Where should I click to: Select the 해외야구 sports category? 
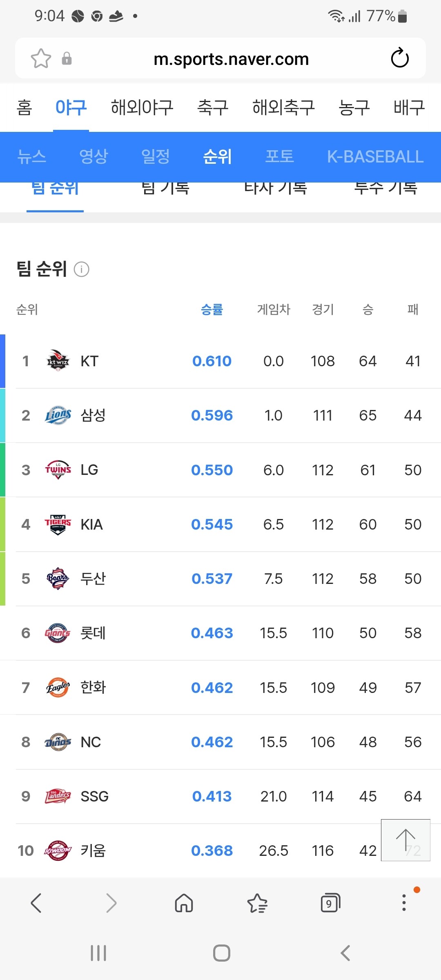(142, 107)
